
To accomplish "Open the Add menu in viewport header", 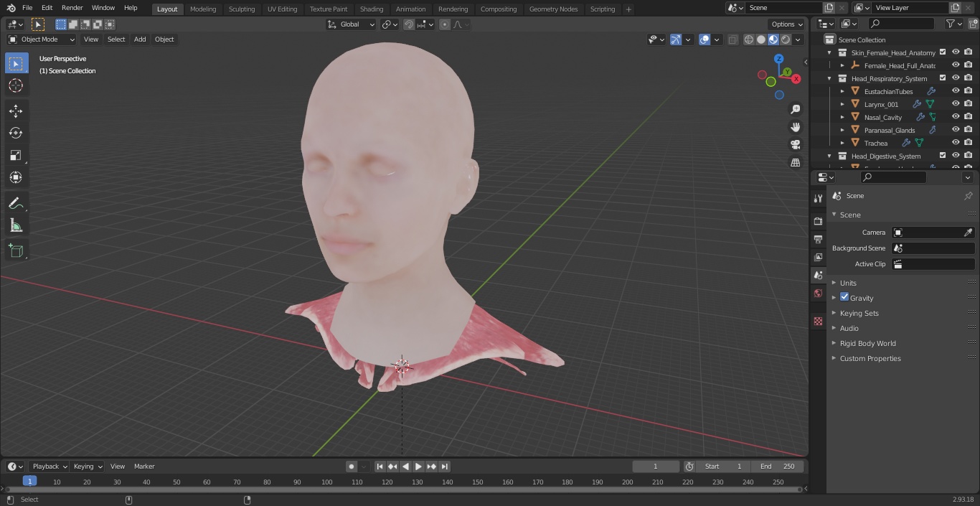I will click(x=140, y=39).
